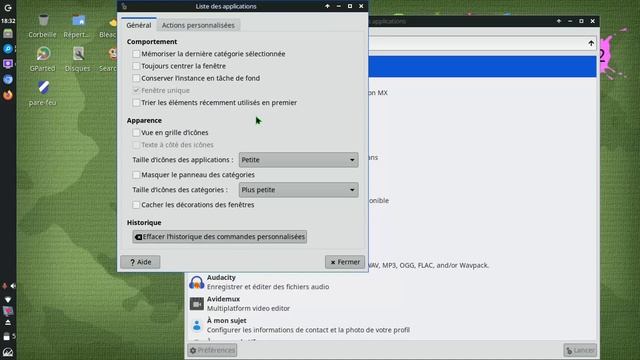
Task: Click the Lancer button in finder window
Action: coord(580,350)
